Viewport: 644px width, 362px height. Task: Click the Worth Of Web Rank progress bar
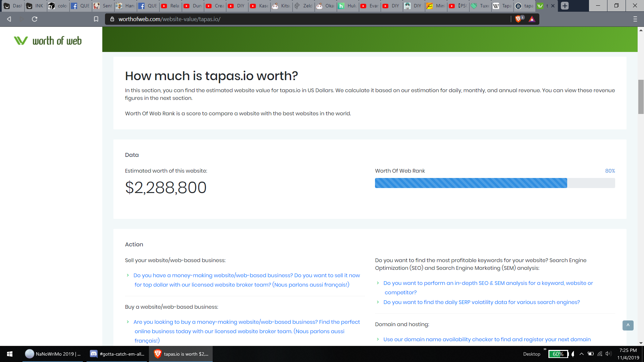(x=495, y=183)
